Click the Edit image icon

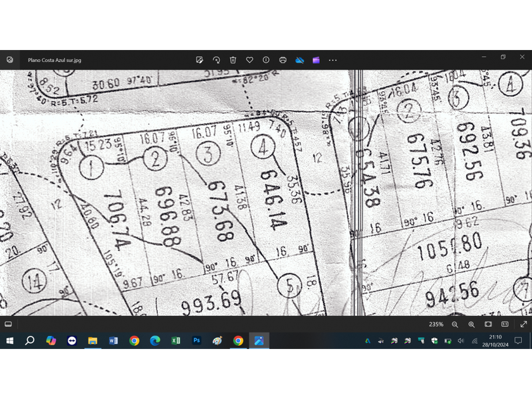pos(199,60)
